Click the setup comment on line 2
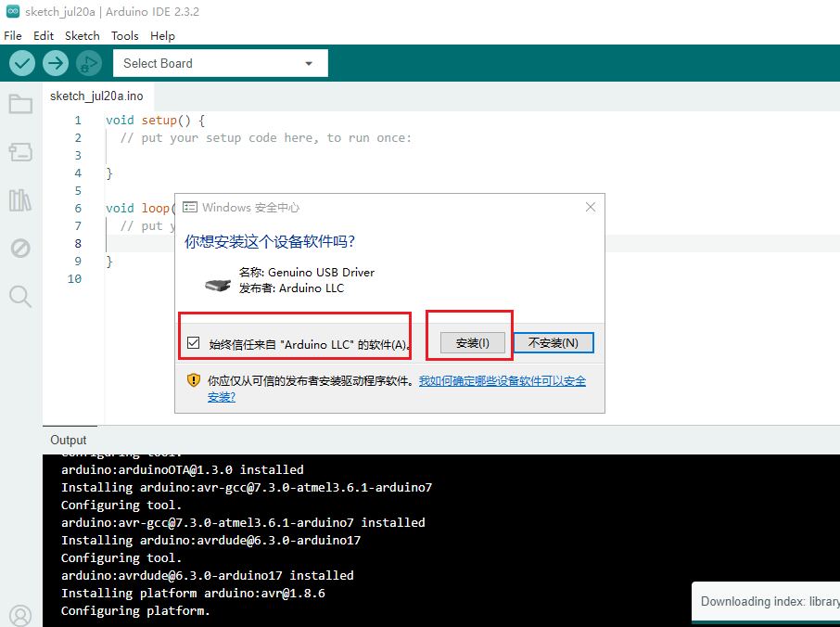840x627 pixels. pos(266,137)
